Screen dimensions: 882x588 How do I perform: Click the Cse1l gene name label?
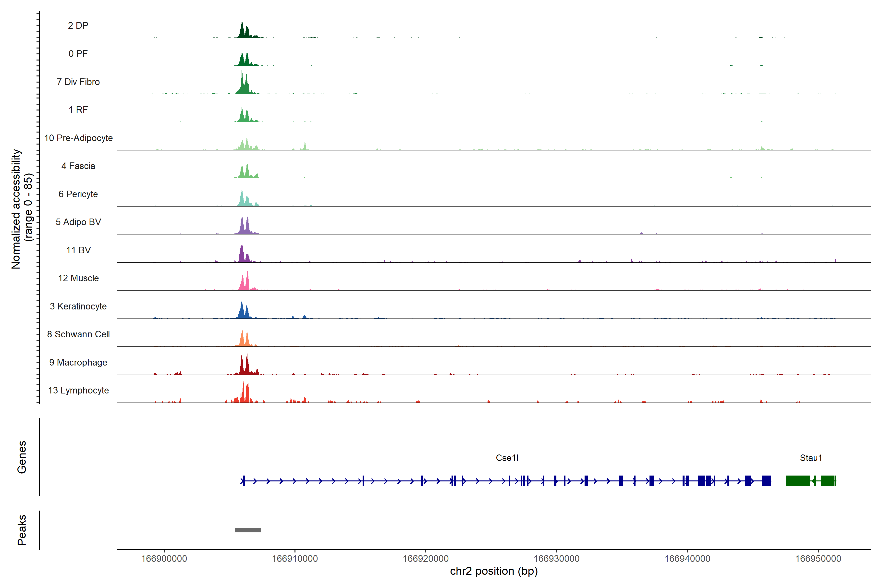click(507, 457)
